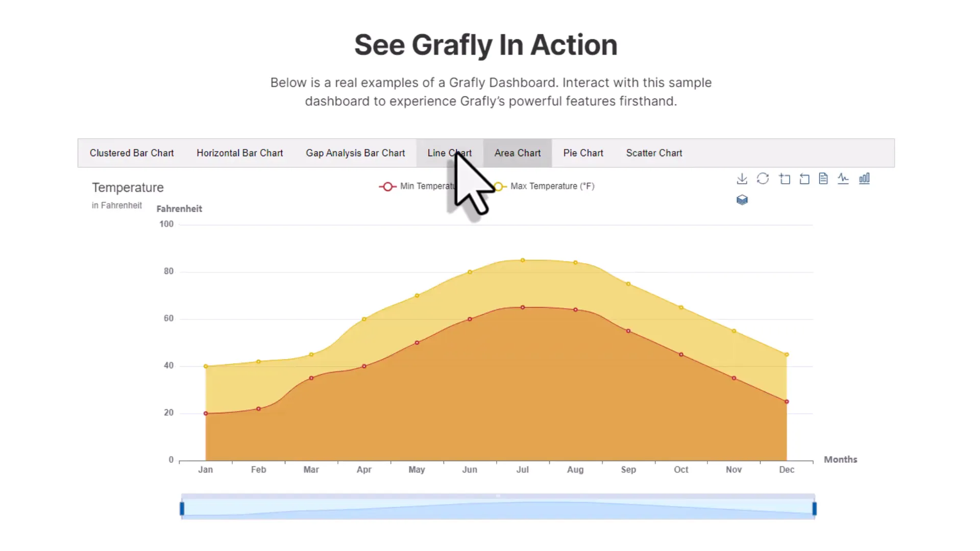Open the July peak data point
The width and height of the screenshot is (980, 551).
tap(523, 260)
